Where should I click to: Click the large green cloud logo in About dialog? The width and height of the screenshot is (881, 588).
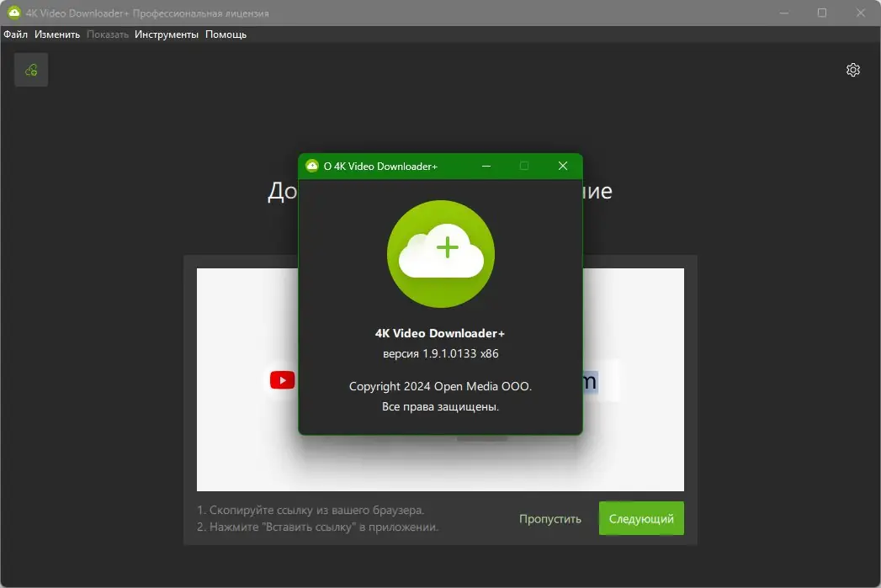click(441, 254)
